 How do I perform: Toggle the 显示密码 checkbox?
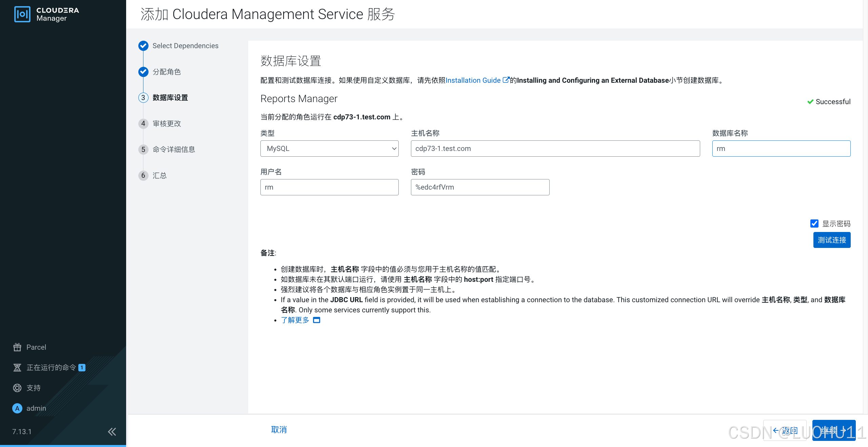[x=814, y=223]
